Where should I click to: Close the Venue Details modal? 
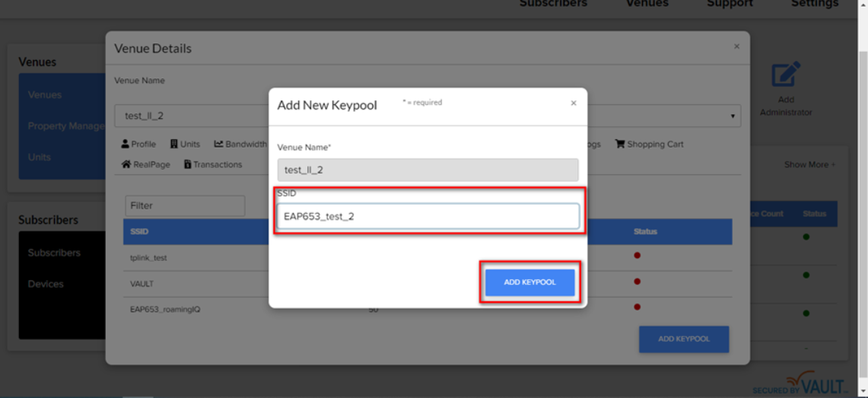[736, 47]
